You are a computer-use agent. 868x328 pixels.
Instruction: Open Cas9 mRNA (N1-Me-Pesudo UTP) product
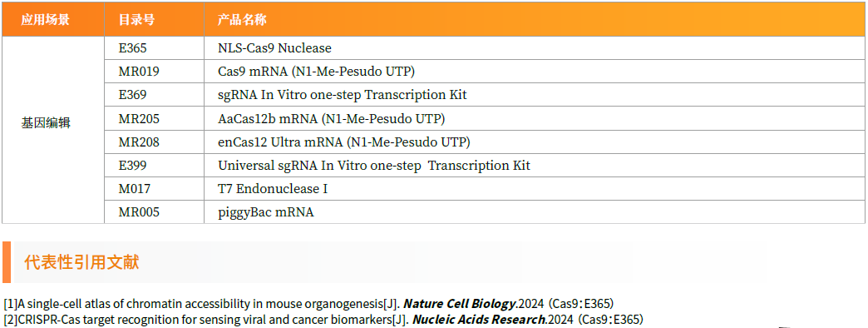(x=317, y=72)
